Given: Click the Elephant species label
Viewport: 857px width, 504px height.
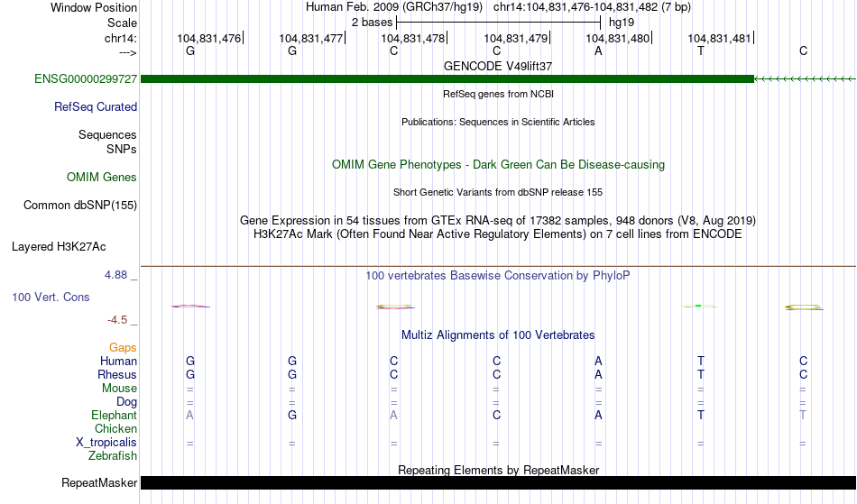Looking at the screenshot, I should [x=114, y=416].
